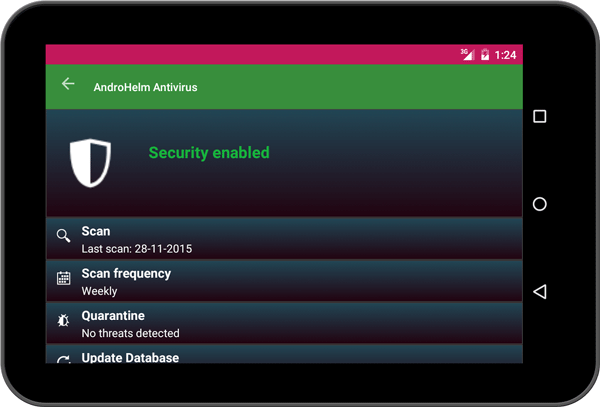Tap the back arrow in the green header
This screenshot has height=407, width=600.
point(68,85)
